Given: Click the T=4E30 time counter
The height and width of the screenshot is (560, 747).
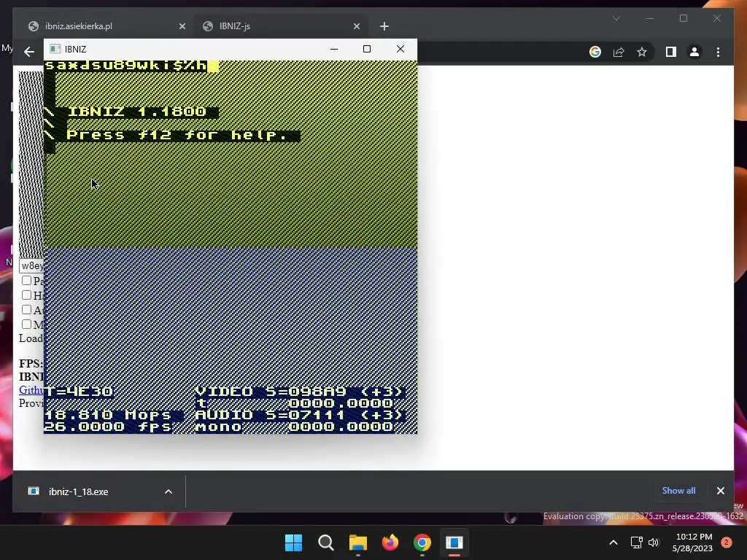Looking at the screenshot, I should click(x=79, y=392).
